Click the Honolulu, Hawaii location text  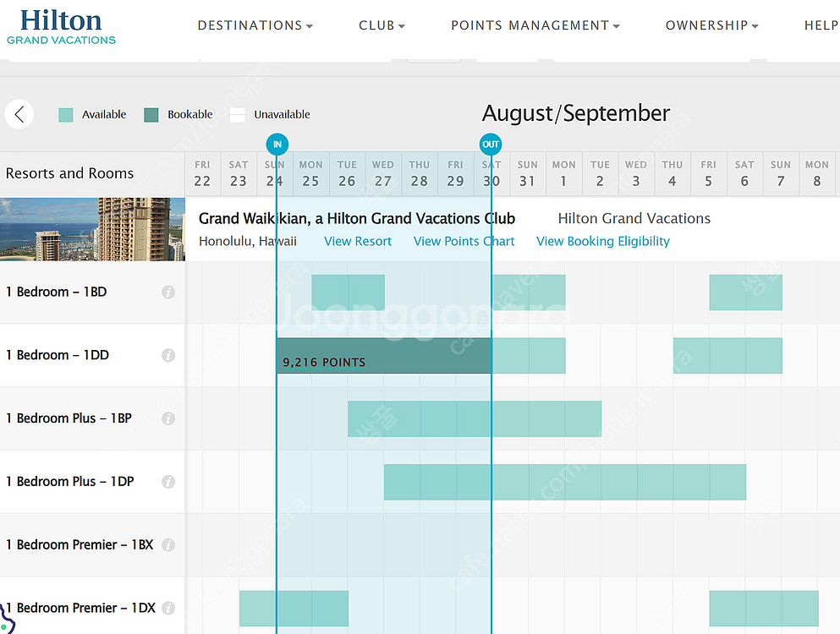point(248,241)
